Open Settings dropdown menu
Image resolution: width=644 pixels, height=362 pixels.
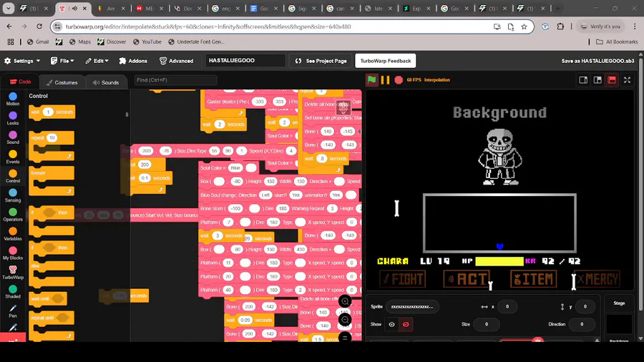click(x=22, y=61)
